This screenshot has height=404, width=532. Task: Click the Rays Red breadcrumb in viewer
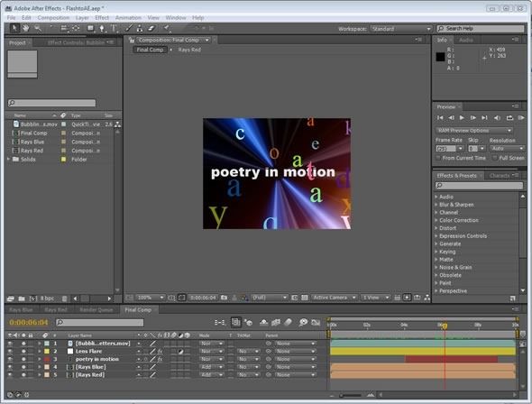coord(189,50)
